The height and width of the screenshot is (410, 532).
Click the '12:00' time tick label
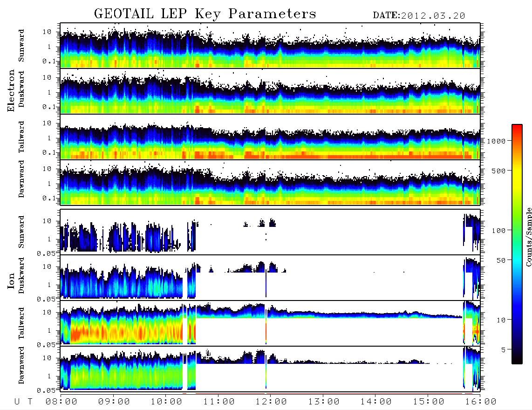[271, 402]
